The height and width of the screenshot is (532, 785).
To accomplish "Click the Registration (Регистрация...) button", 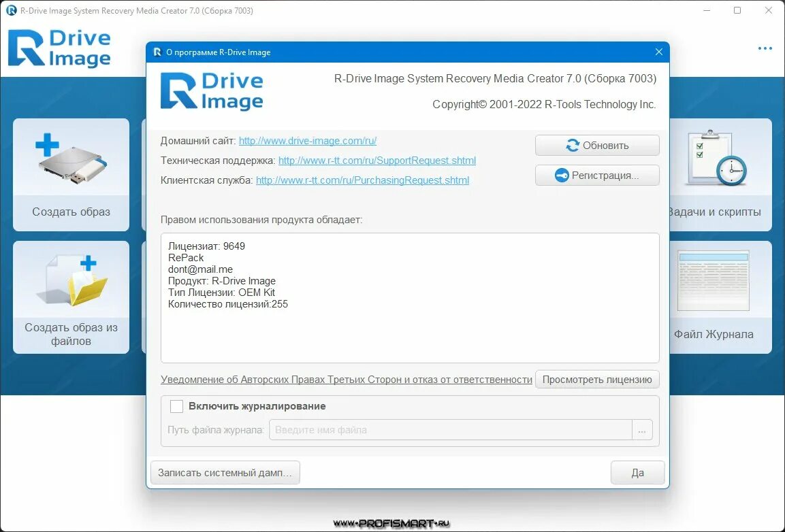I will [x=597, y=176].
